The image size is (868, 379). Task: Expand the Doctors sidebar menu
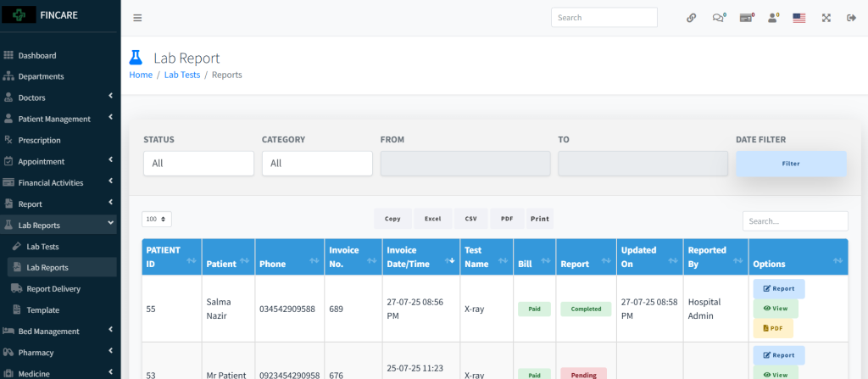58,98
